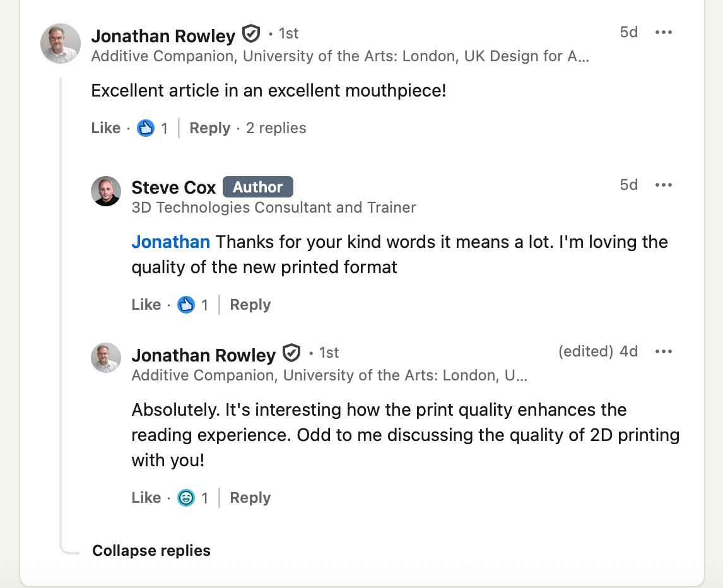Collapse replies in this thread
The image size is (723, 588).
click(151, 551)
